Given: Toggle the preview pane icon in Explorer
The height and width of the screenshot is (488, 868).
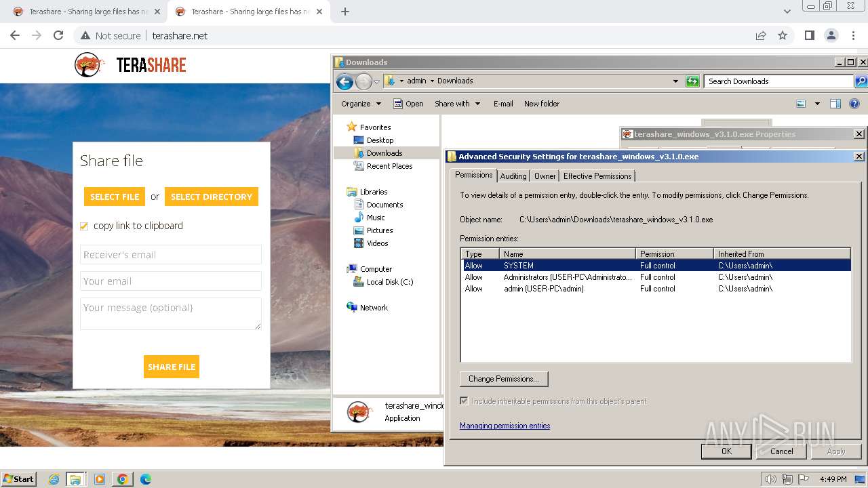Looking at the screenshot, I should (x=835, y=104).
